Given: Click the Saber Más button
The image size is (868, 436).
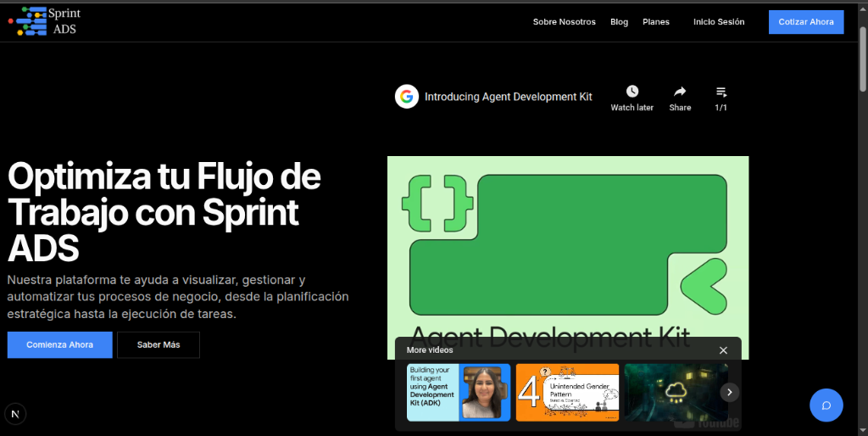Looking at the screenshot, I should pyautogui.click(x=159, y=344).
